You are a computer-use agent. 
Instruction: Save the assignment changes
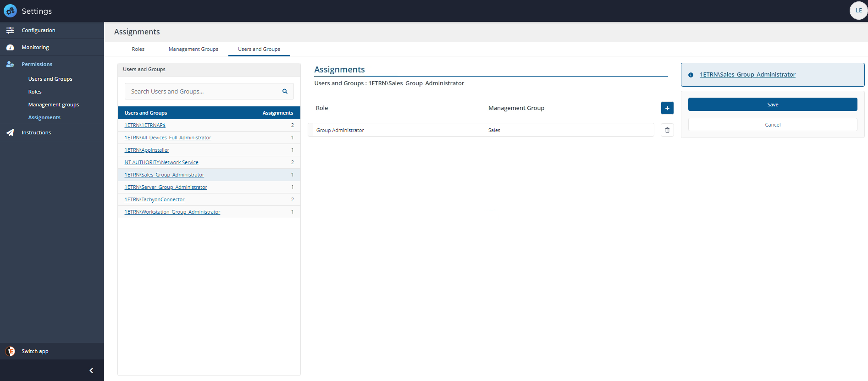point(773,105)
